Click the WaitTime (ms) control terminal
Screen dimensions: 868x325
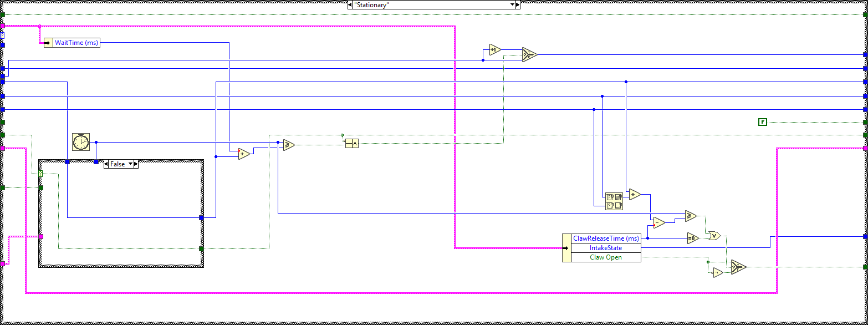pyautogui.click(x=75, y=42)
